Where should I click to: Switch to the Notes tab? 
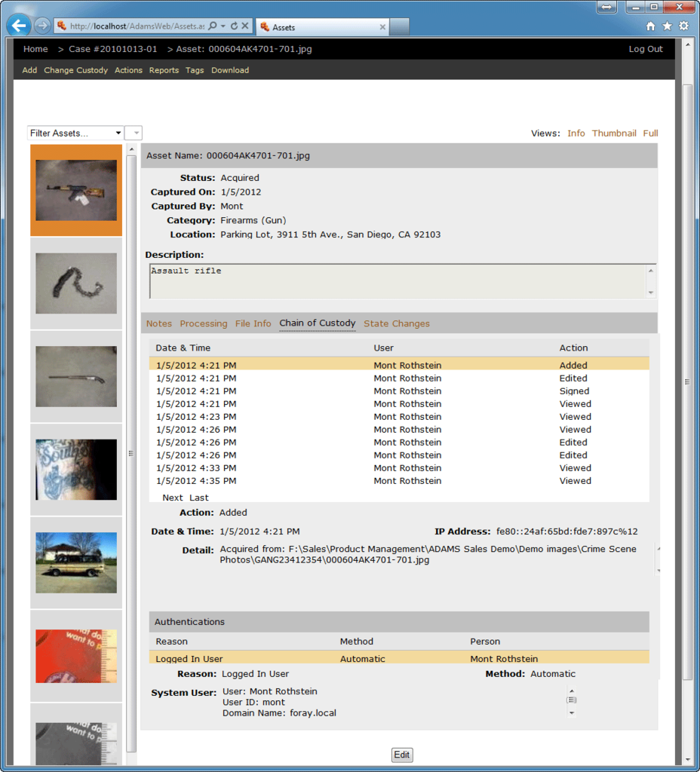(x=158, y=323)
